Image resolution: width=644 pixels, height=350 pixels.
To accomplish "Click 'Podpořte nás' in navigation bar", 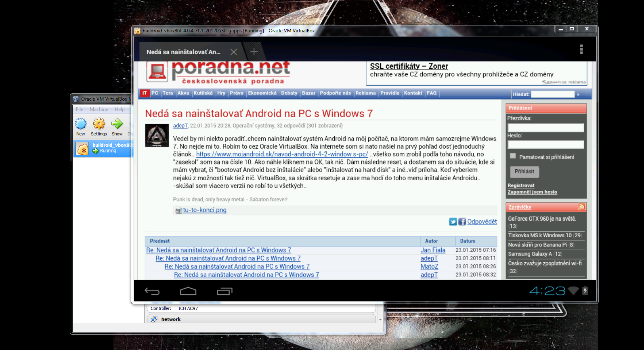I will (x=336, y=93).
